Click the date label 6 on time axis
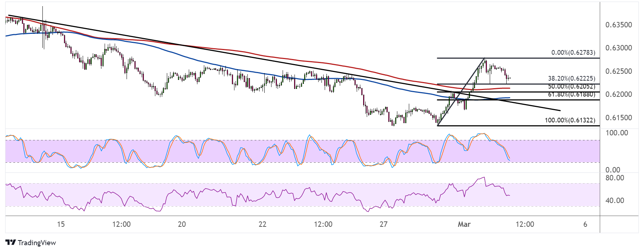 (585, 224)
